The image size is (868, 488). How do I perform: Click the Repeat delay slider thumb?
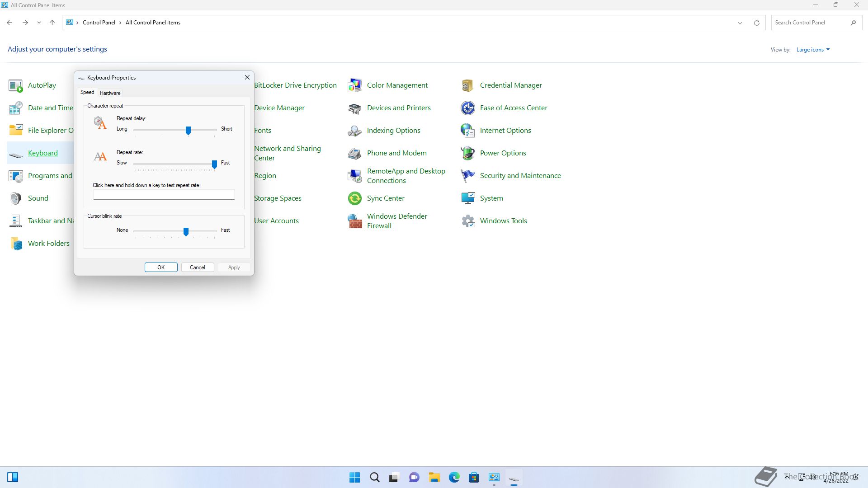pos(188,130)
